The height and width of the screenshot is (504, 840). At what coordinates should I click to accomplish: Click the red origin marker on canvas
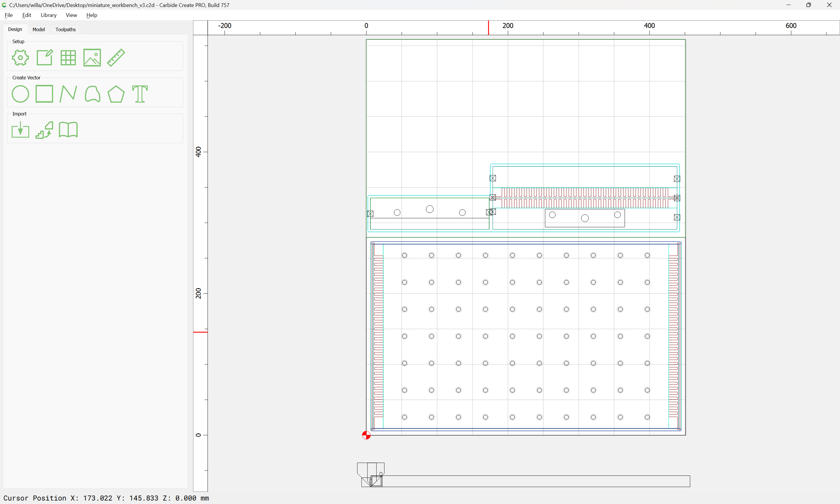366,435
